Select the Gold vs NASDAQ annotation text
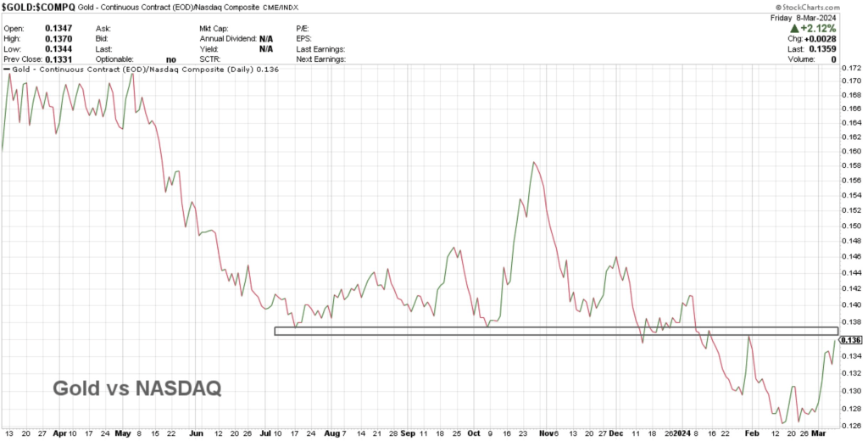 (x=136, y=388)
